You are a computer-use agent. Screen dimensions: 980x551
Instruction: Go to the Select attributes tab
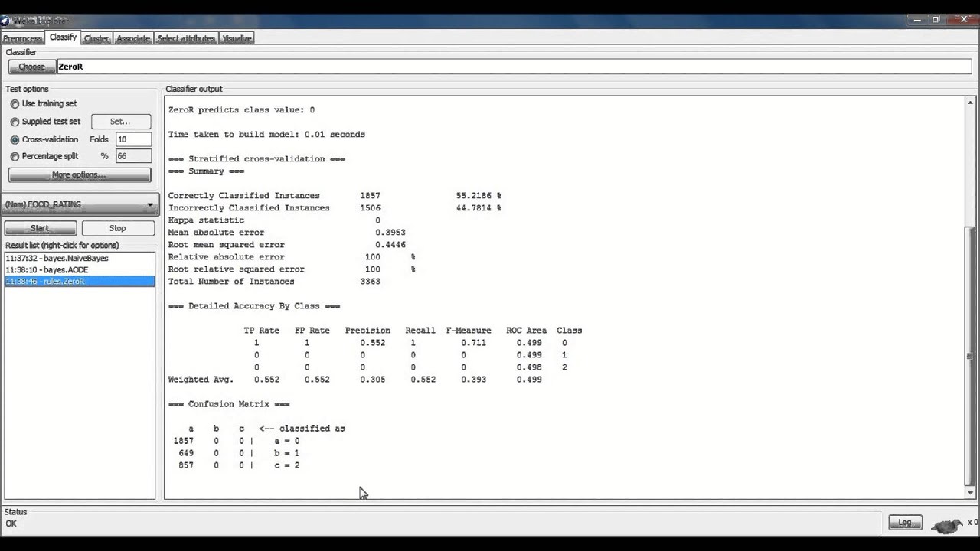pyautogui.click(x=186, y=38)
